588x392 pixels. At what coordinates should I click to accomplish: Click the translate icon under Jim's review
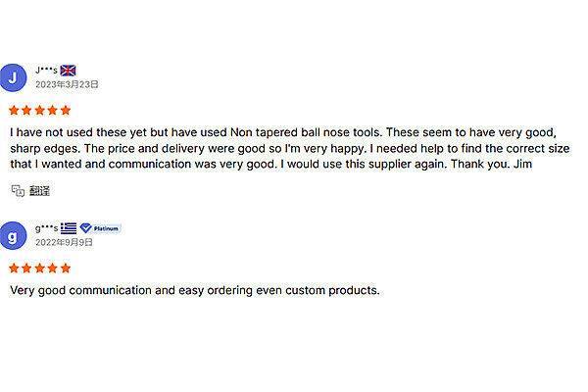17,190
